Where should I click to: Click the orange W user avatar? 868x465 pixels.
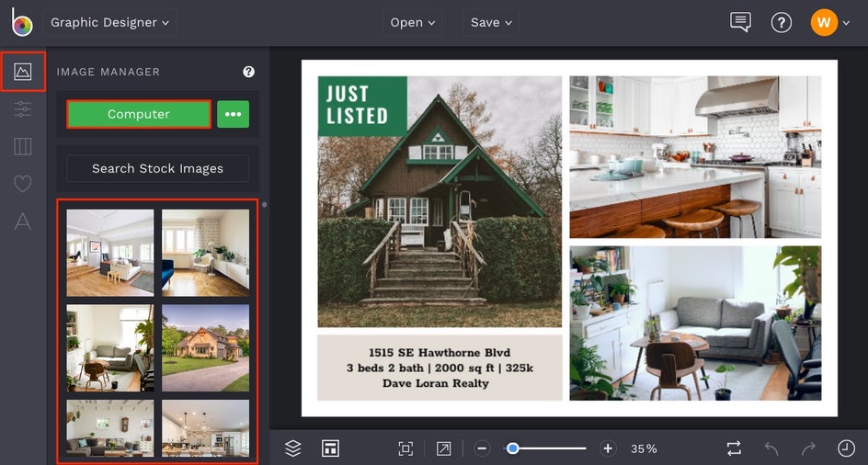pos(824,23)
